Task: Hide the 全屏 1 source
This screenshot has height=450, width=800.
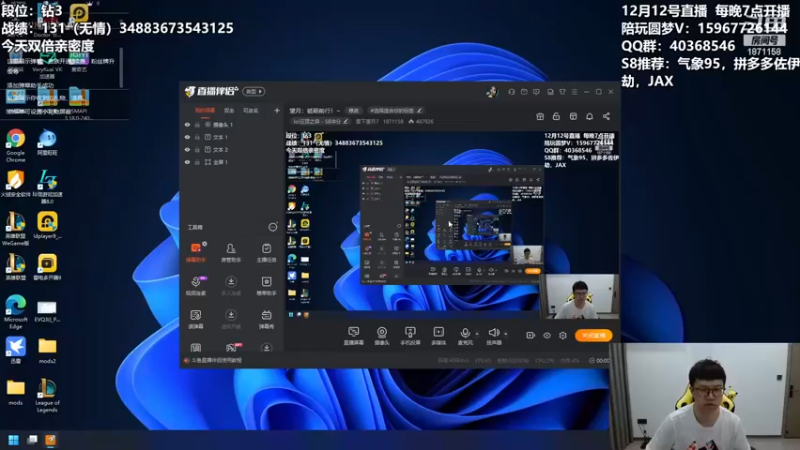Action: (187, 162)
